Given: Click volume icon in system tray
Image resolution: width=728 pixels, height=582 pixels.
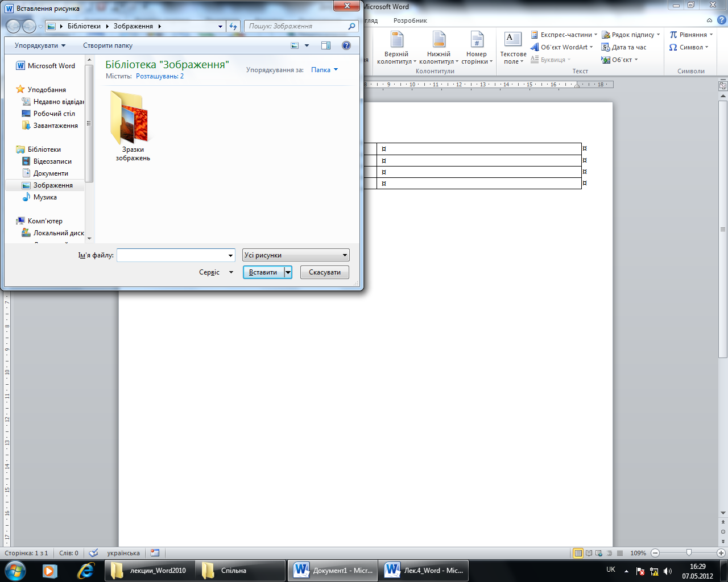Looking at the screenshot, I should pyautogui.click(x=668, y=571).
